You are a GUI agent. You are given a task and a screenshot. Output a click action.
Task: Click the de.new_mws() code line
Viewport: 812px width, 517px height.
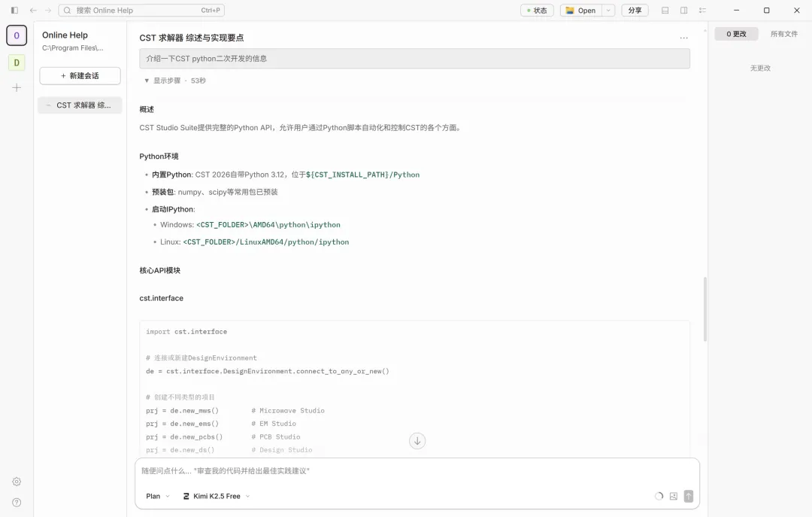pyautogui.click(x=182, y=411)
